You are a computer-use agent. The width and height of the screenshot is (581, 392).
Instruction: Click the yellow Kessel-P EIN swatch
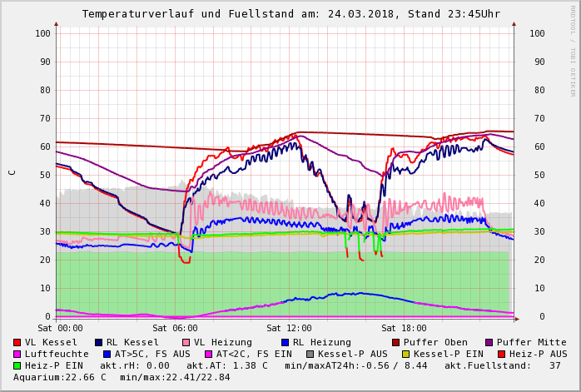[x=405, y=355]
